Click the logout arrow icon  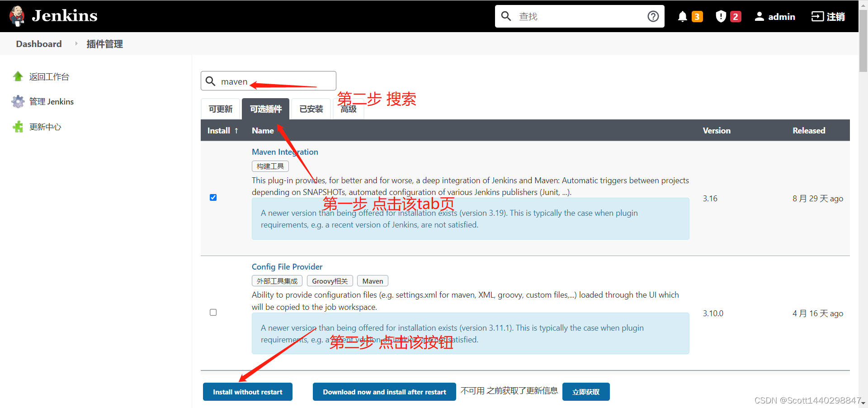pyautogui.click(x=817, y=16)
